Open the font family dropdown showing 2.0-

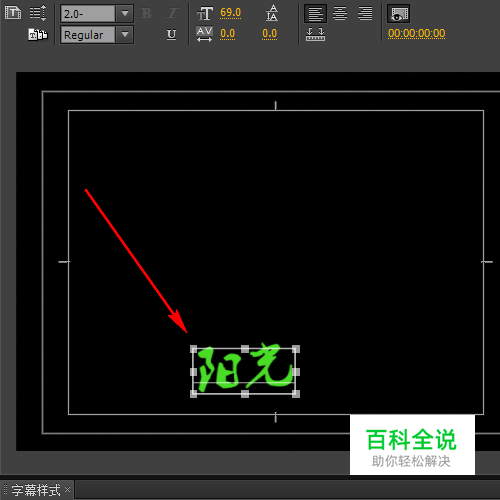tap(125, 14)
